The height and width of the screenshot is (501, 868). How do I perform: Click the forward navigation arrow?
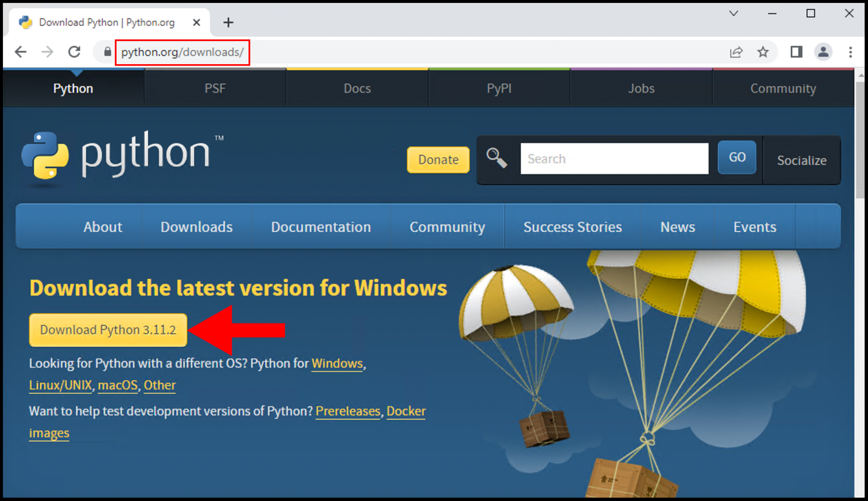pos(47,52)
